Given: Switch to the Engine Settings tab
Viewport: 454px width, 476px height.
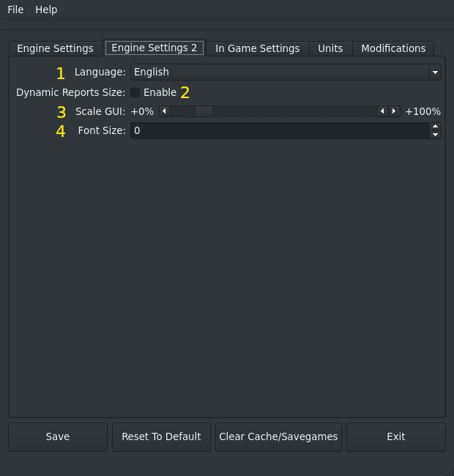Looking at the screenshot, I should tap(55, 48).
